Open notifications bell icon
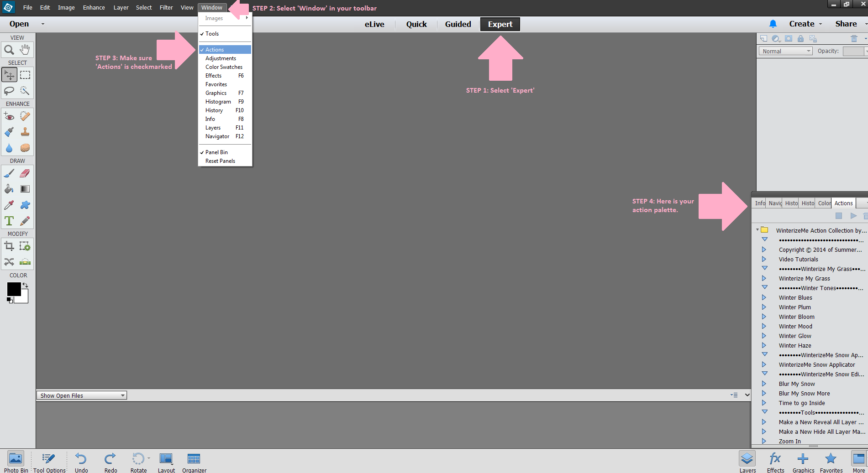The width and height of the screenshot is (868, 473). [x=773, y=24]
